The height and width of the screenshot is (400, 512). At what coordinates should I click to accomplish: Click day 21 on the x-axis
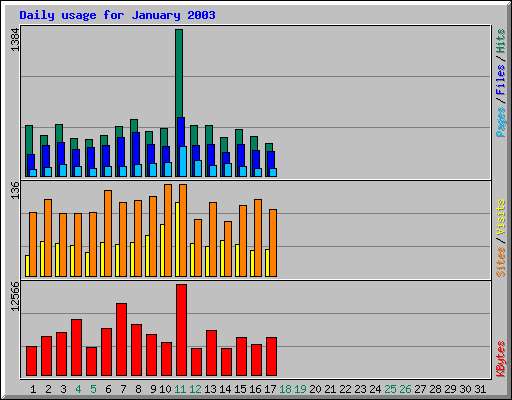(x=330, y=389)
